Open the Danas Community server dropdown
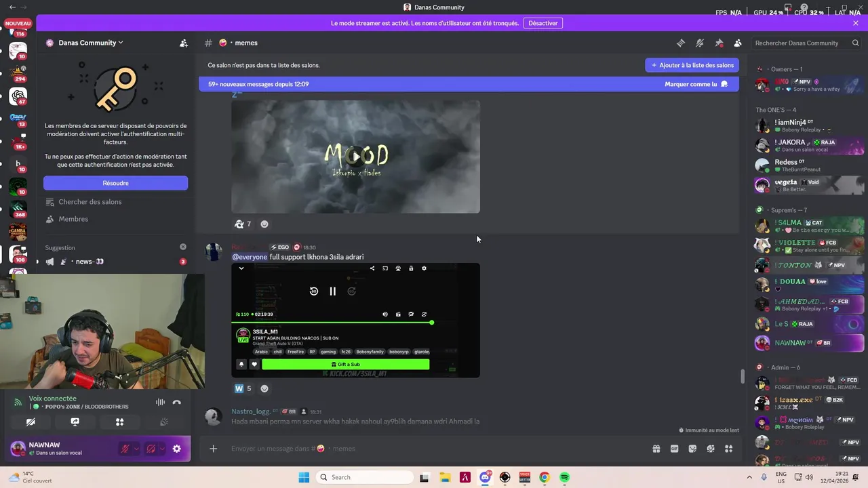Image resolution: width=868 pixels, height=488 pixels. (91, 43)
